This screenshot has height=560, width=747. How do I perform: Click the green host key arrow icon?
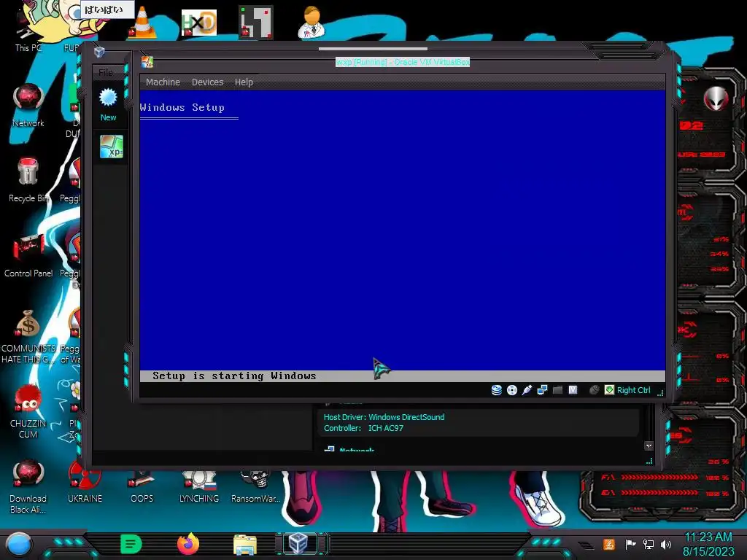tap(609, 390)
